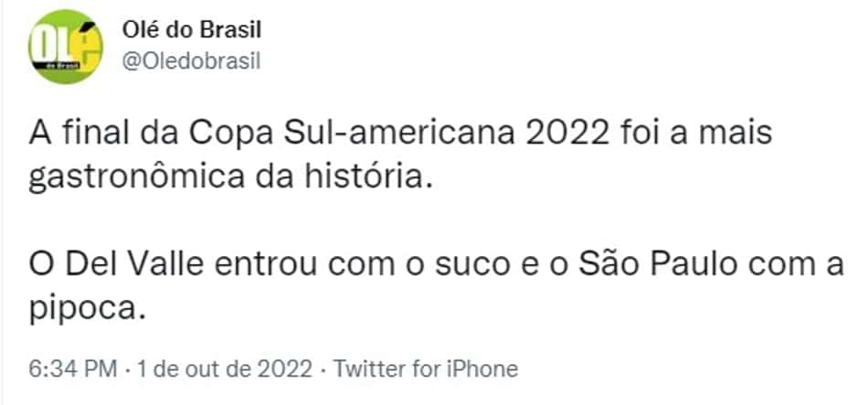Open the Olé do Brasil profile avatar
Image resolution: width=868 pixels, height=405 pixels.
(x=65, y=48)
